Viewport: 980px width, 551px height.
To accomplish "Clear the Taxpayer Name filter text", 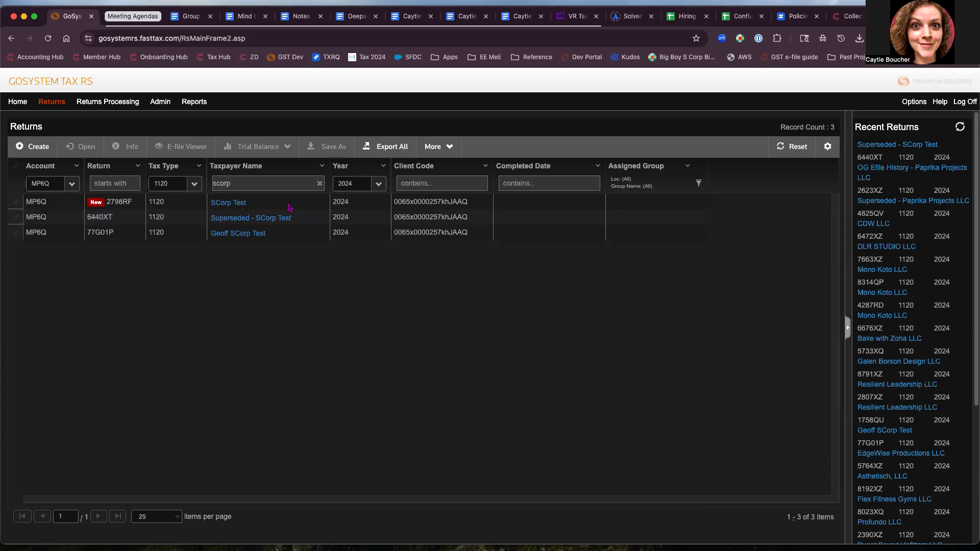I will pos(320,183).
